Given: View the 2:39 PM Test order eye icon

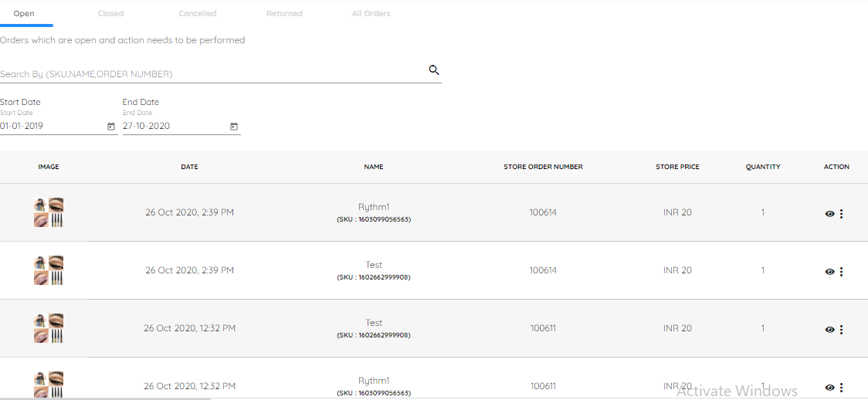Looking at the screenshot, I should pos(829,272).
